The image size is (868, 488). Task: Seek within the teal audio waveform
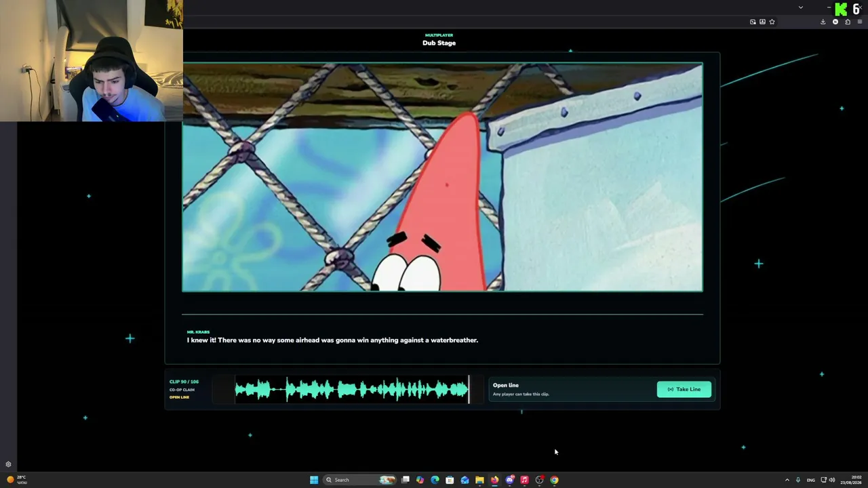click(x=351, y=390)
